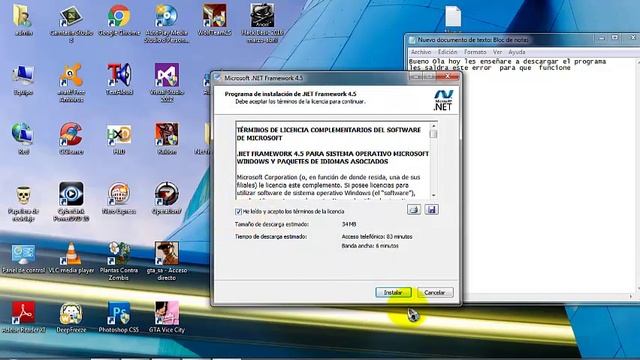The image size is (640, 360).
Task: Open the Edición menu in Notepad
Action: (x=447, y=52)
